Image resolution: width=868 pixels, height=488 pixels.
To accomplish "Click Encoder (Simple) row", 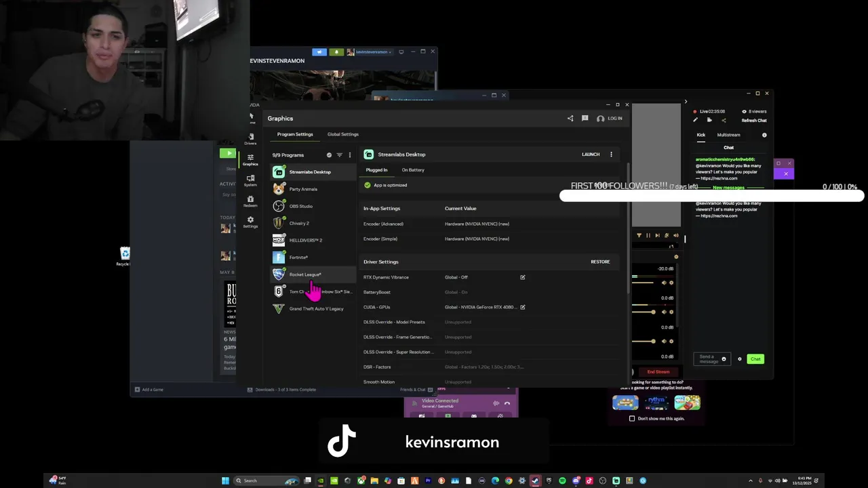I will pyautogui.click(x=490, y=239).
